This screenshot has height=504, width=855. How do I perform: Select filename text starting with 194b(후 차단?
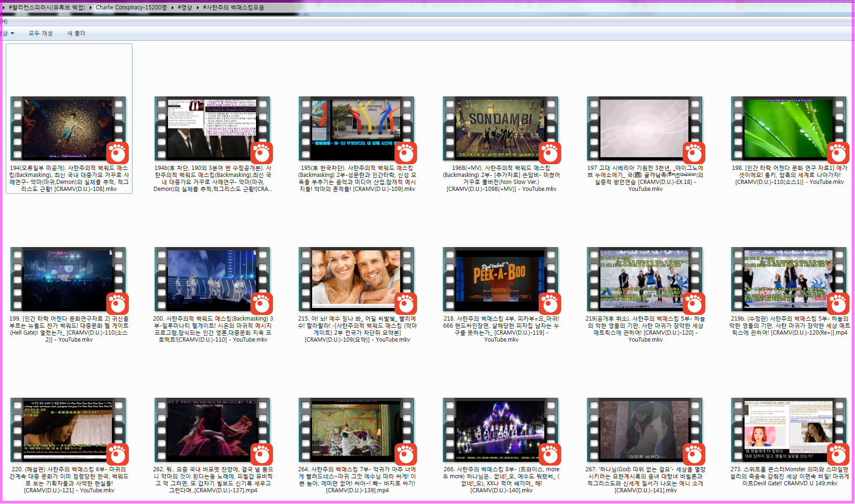(213, 178)
